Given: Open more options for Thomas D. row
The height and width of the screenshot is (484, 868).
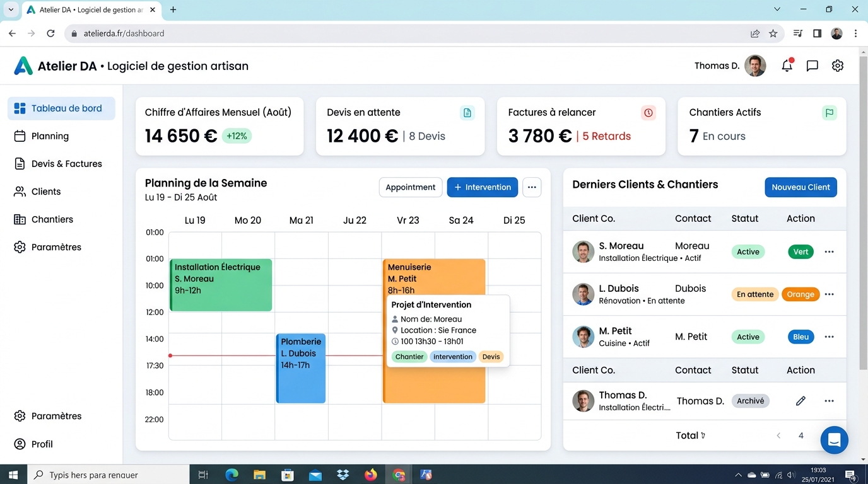Looking at the screenshot, I should click(x=830, y=401).
